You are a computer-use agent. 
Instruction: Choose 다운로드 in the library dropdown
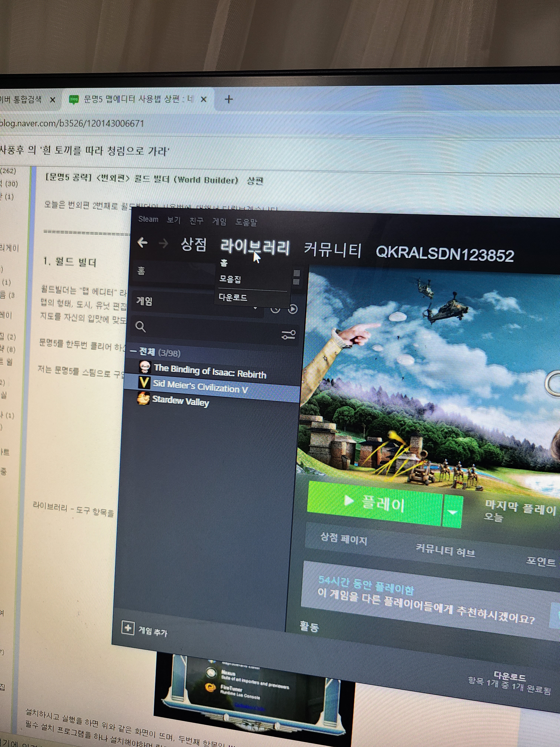click(x=233, y=297)
